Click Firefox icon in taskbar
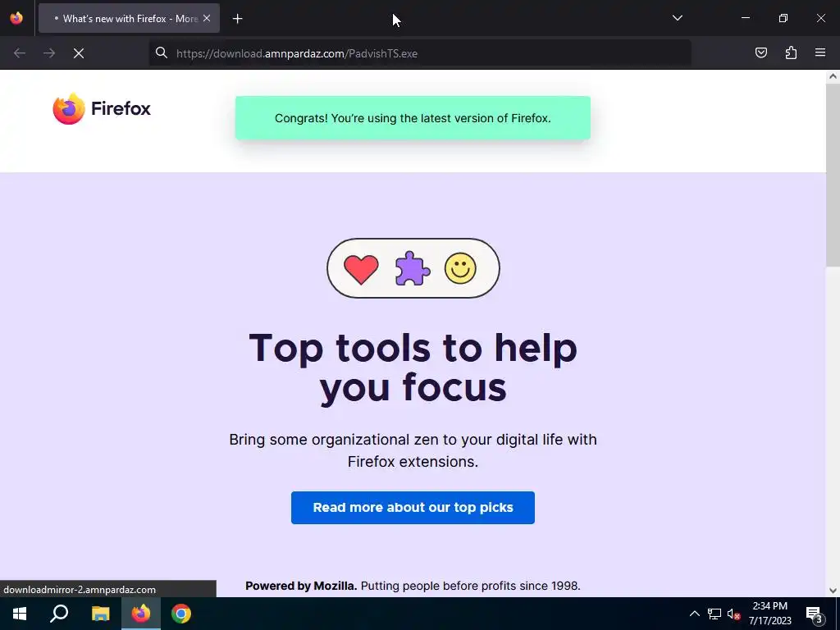Image resolution: width=840 pixels, height=630 pixels. [141, 614]
